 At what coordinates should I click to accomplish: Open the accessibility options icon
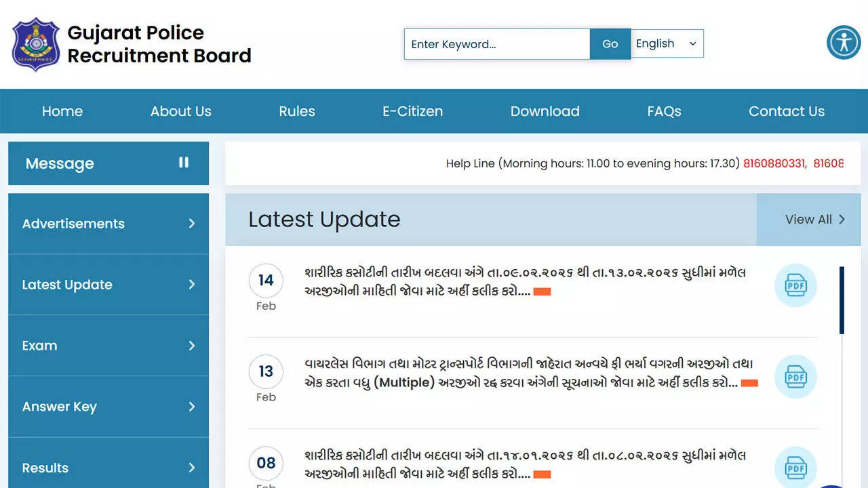[844, 42]
